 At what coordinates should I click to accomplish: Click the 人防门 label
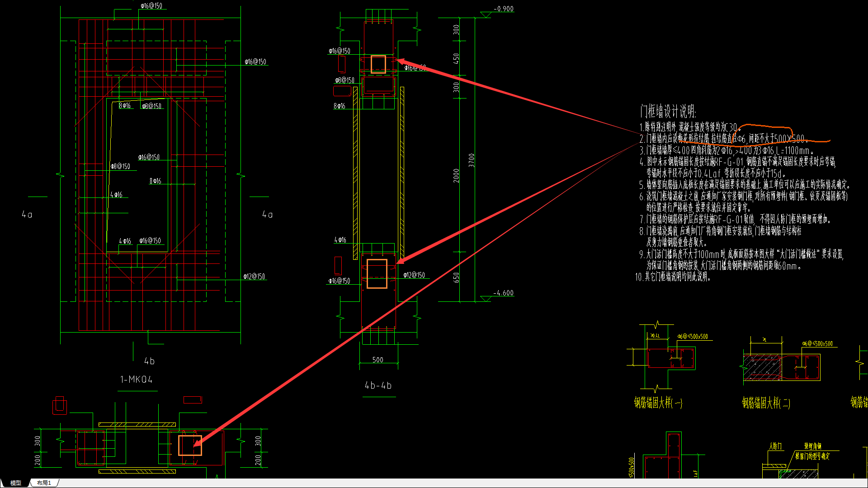pyautogui.click(x=775, y=446)
